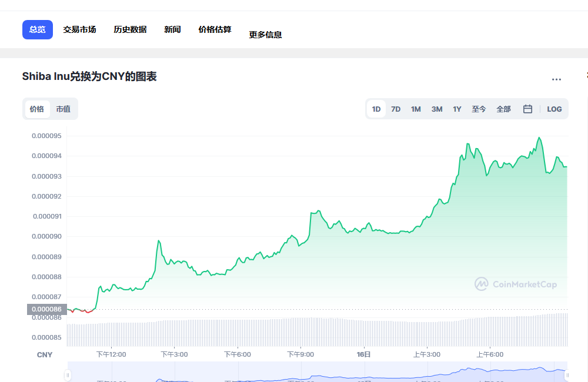Select the 1D time range
This screenshot has height=382, width=588.
[376, 109]
